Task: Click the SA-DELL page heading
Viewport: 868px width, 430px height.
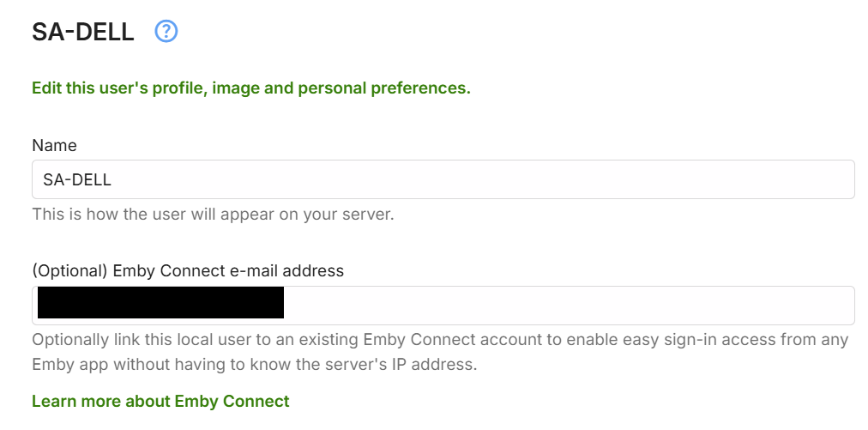Action: [x=83, y=33]
